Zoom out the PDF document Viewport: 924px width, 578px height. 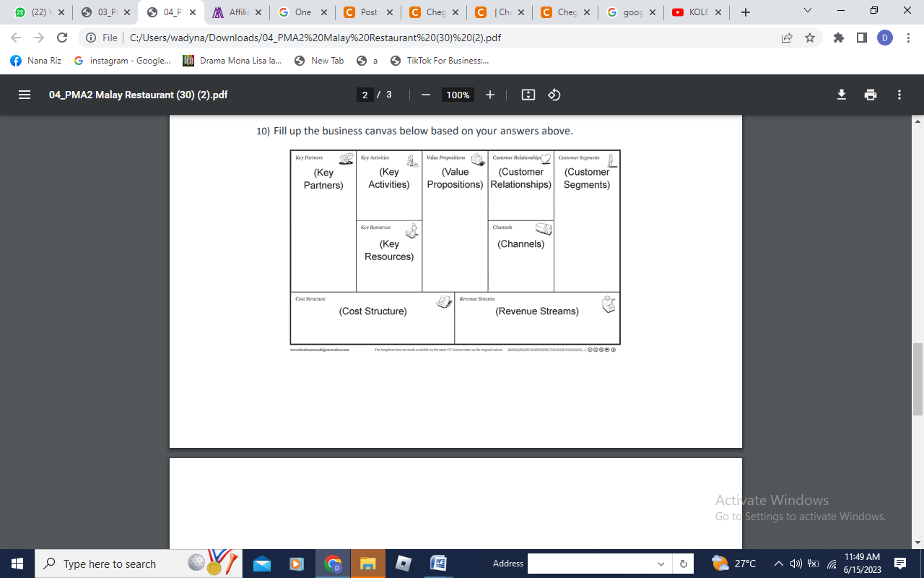[426, 95]
